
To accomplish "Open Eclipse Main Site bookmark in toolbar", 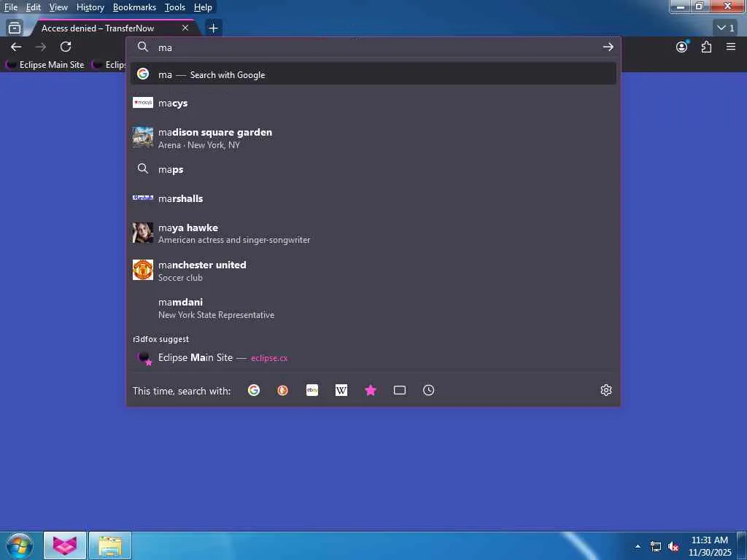I will coord(46,65).
